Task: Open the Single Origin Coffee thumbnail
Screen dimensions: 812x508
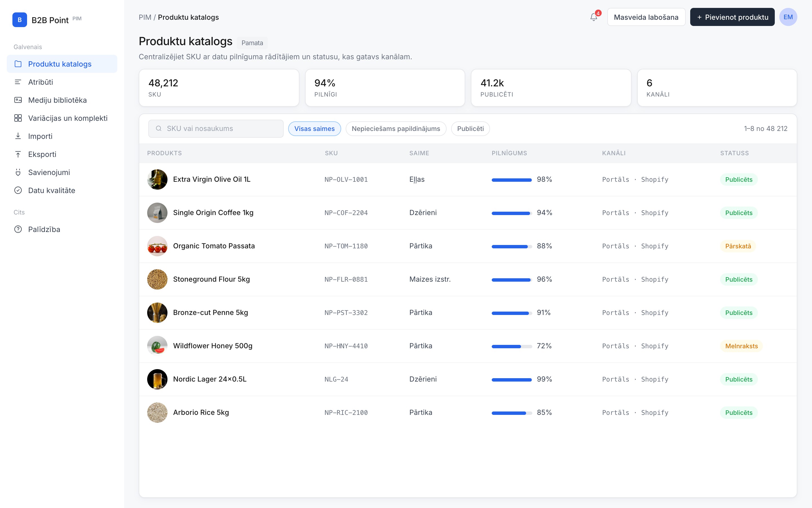Action: 157,213
